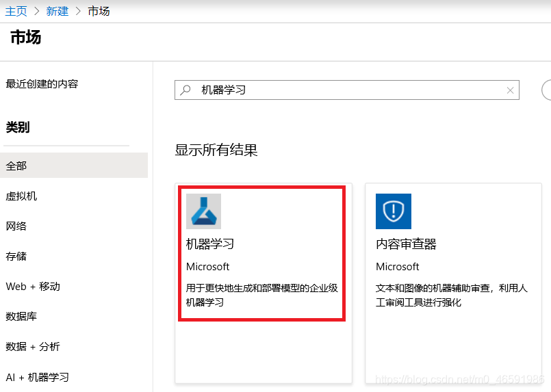Click the 类别 sidebar heading
Image resolution: width=551 pixels, height=392 pixels.
(x=18, y=127)
